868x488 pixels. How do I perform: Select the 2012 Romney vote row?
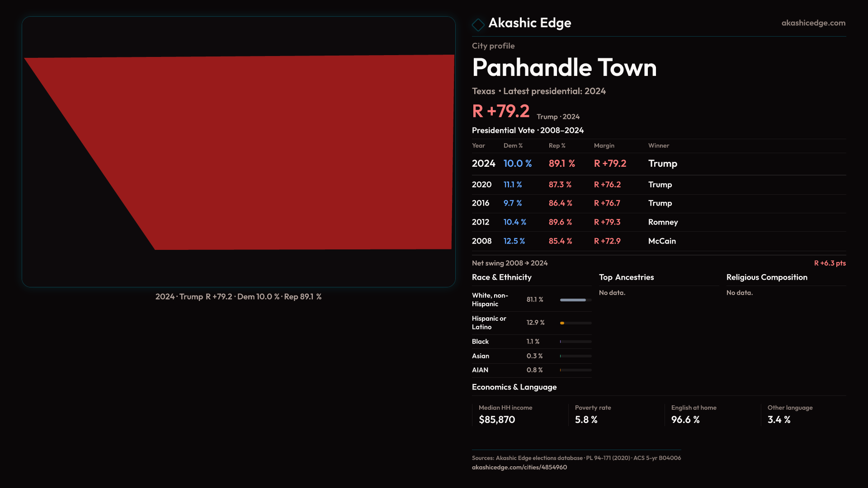click(x=658, y=222)
